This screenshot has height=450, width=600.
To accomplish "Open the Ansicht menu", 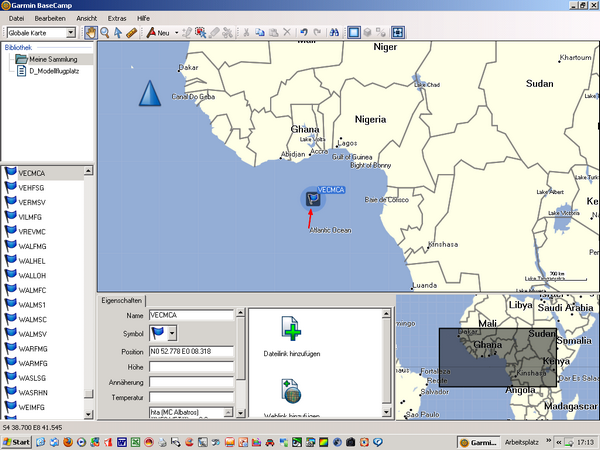I will click(x=86, y=18).
